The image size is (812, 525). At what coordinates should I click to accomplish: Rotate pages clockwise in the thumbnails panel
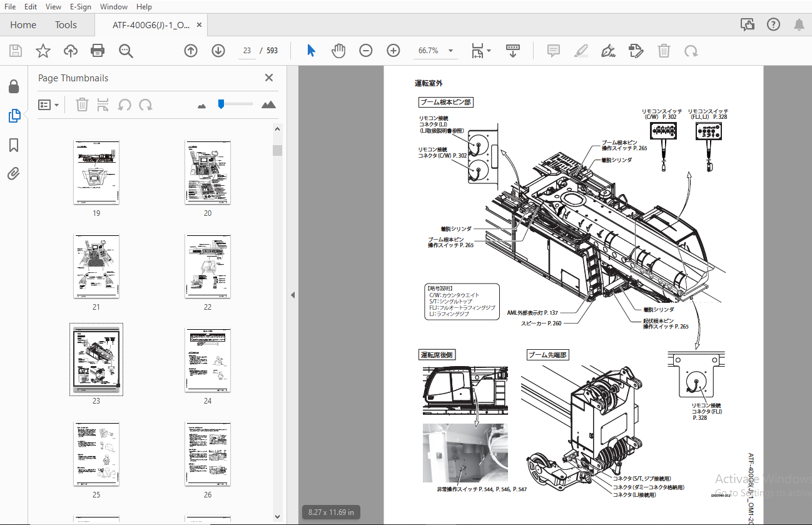tap(146, 104)
